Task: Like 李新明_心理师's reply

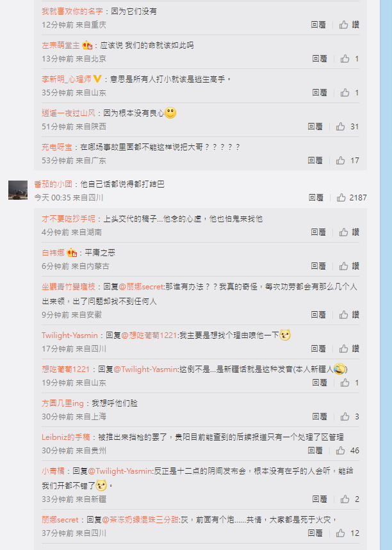Action: pos(350,93)
